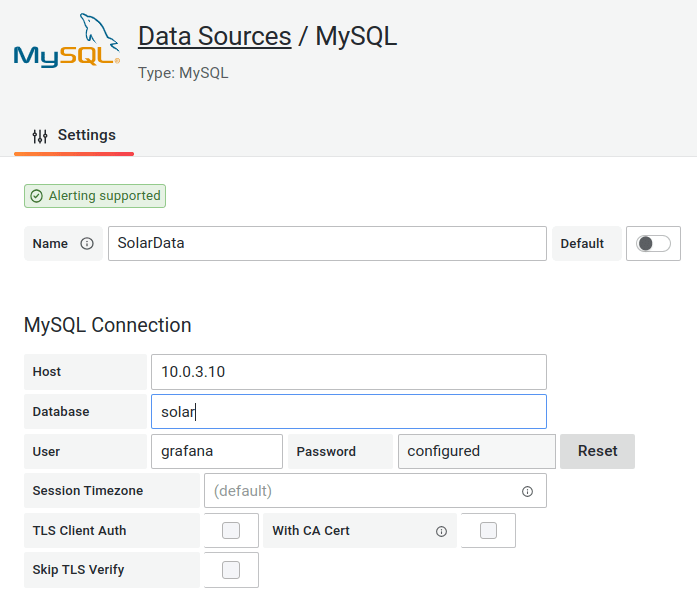Click the sliders icon on Settings tab
The width and height of the screenshot is (697, 615).
tap(40, 136)
